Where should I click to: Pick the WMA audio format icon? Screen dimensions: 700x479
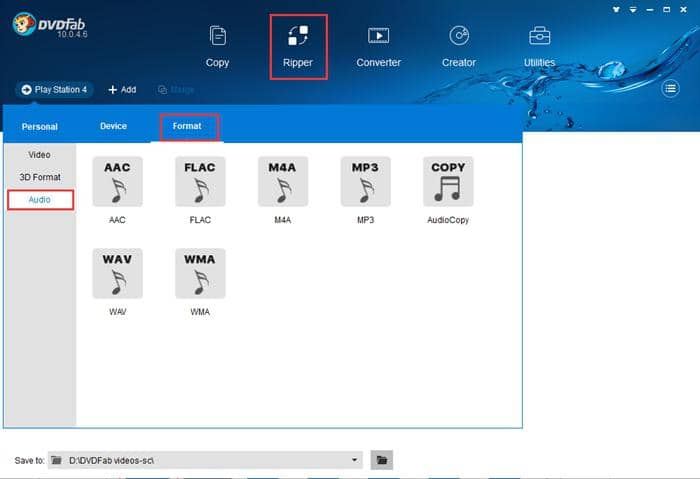[x=200, y=273]
